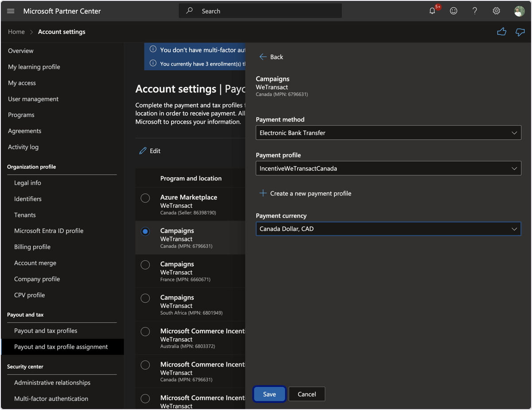Click the pencil Edit icon
The height and width of the screenshot is (410, 532).
(x=143, y=151)
